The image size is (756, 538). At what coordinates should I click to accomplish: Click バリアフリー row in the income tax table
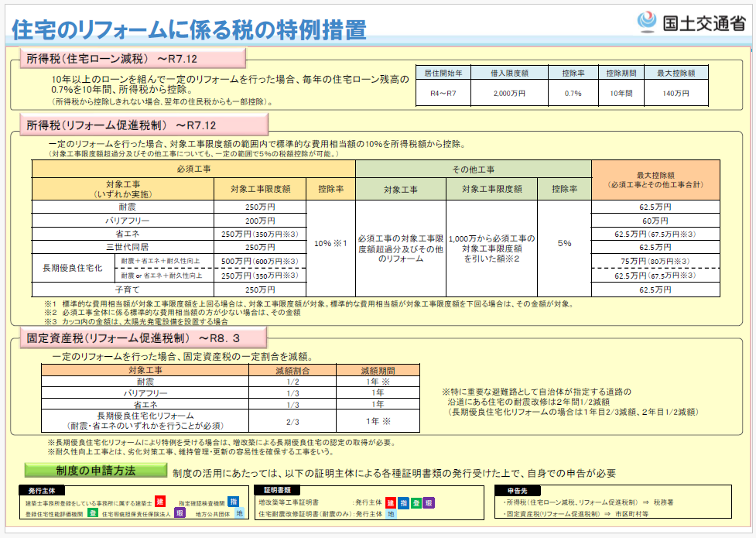pos(123,221)
